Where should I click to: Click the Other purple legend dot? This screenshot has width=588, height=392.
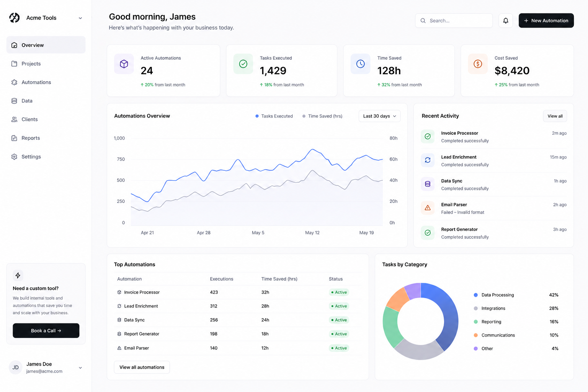pos(476,349)
